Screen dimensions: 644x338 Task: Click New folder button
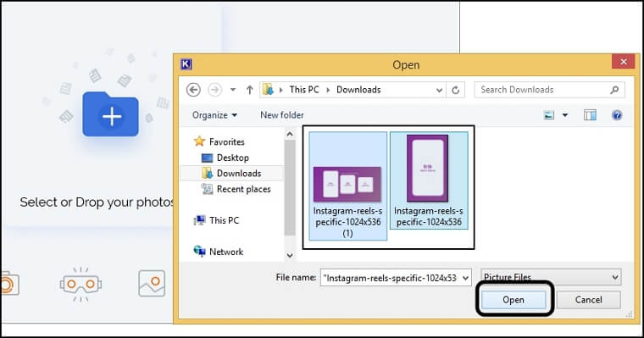(282, 115)
